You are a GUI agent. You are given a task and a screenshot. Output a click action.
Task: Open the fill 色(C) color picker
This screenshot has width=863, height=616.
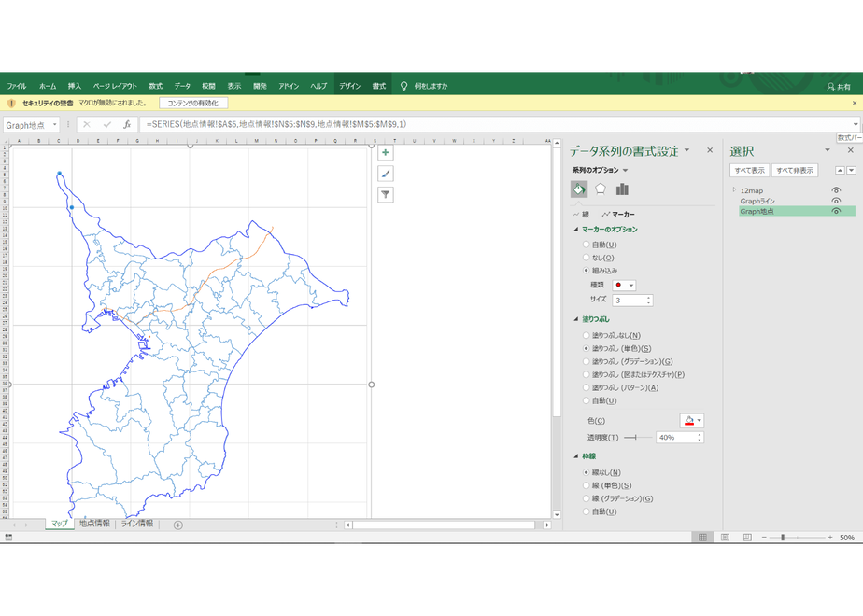point(692,421)
